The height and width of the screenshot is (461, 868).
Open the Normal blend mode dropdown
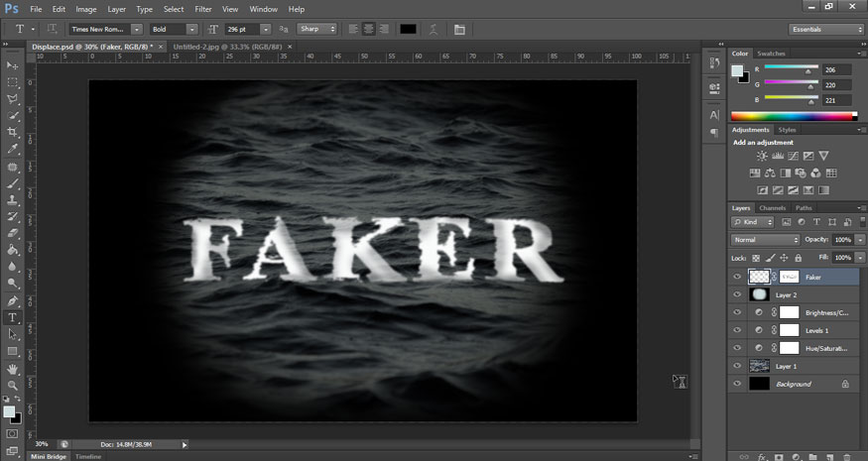click(x=765, y=240)
